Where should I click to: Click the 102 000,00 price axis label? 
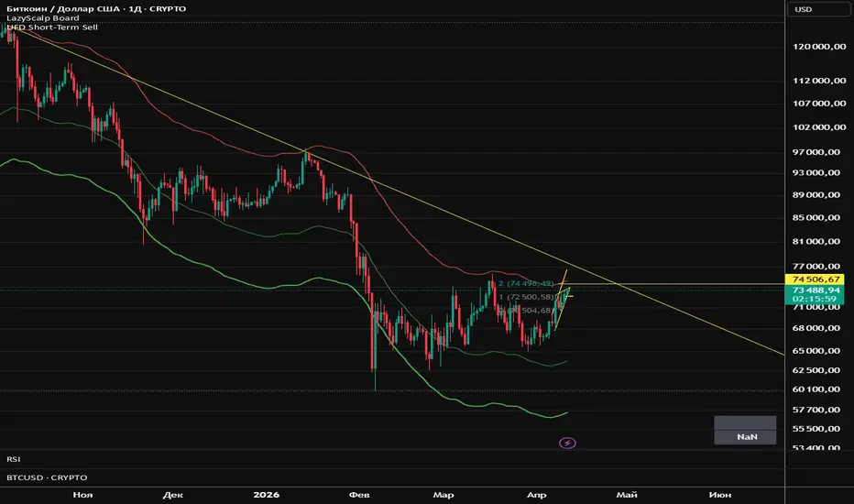coord(819,127)
